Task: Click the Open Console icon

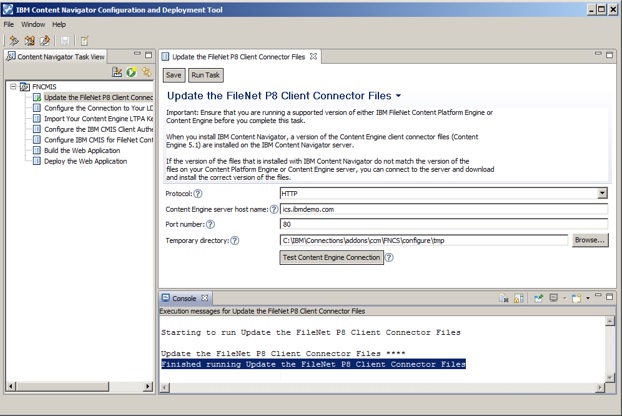Action: point(576,298)
